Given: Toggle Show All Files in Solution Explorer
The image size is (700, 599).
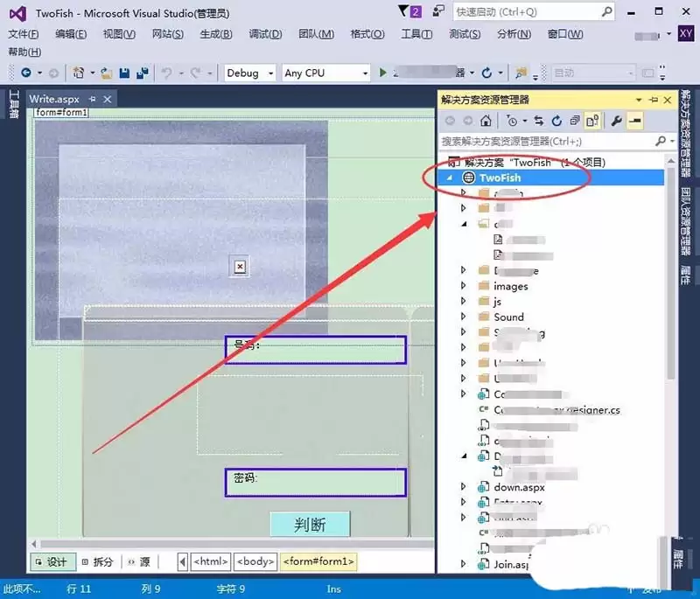Looking at the screenshot, I should (x=592, y=121).
